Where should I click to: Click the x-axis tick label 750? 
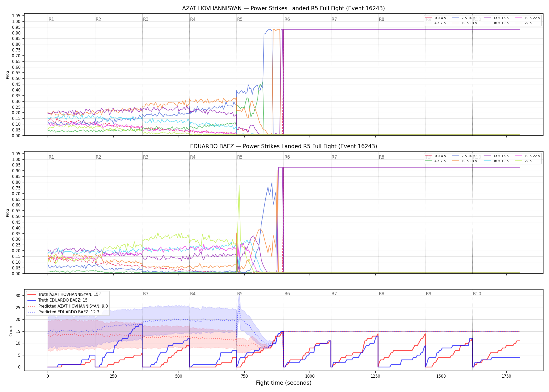click(x=244, y=376)
